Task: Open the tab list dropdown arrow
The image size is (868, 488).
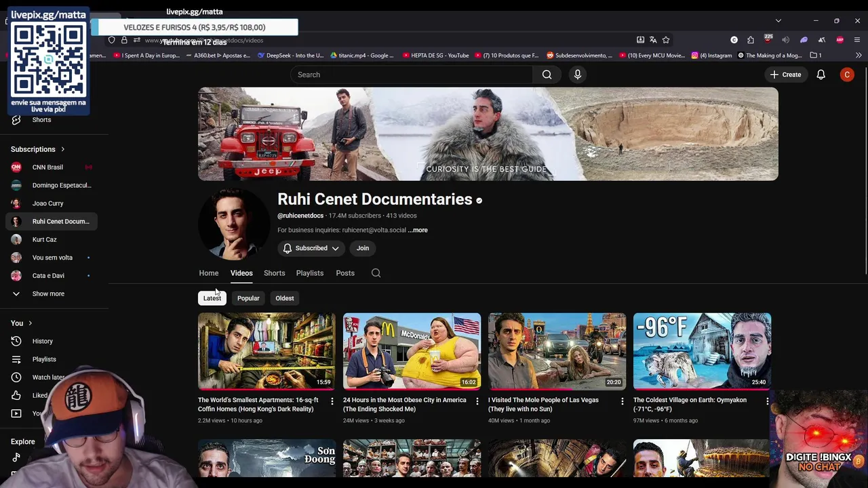Action: point(778,21)
